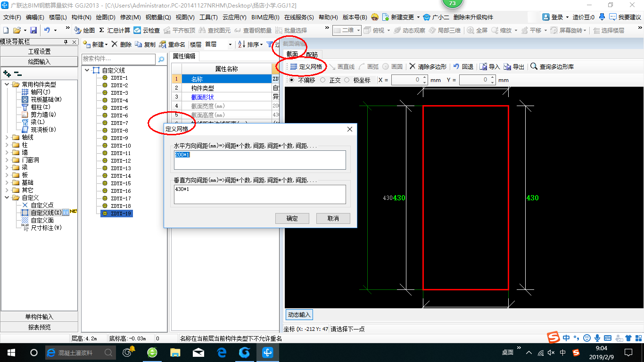Open 排序 sort dropdown

tap(262, 44)
